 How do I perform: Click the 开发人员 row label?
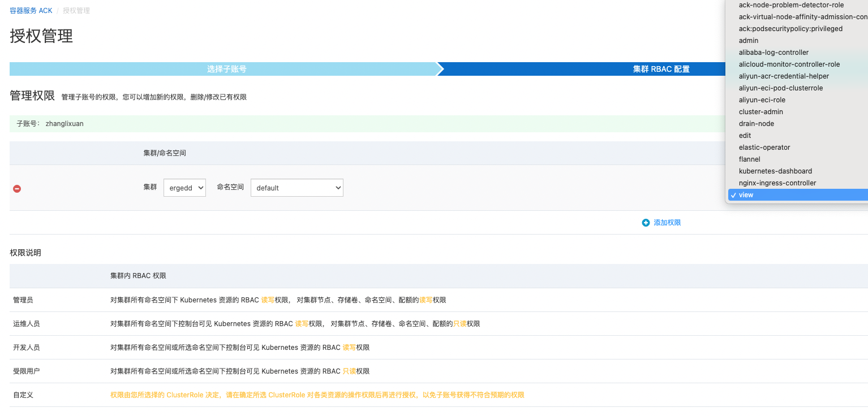tap(27, 348)
